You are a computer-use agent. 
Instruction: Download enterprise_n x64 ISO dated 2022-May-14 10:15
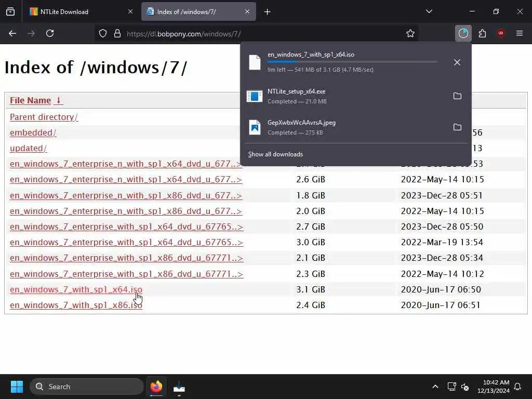tap(126, 179)
